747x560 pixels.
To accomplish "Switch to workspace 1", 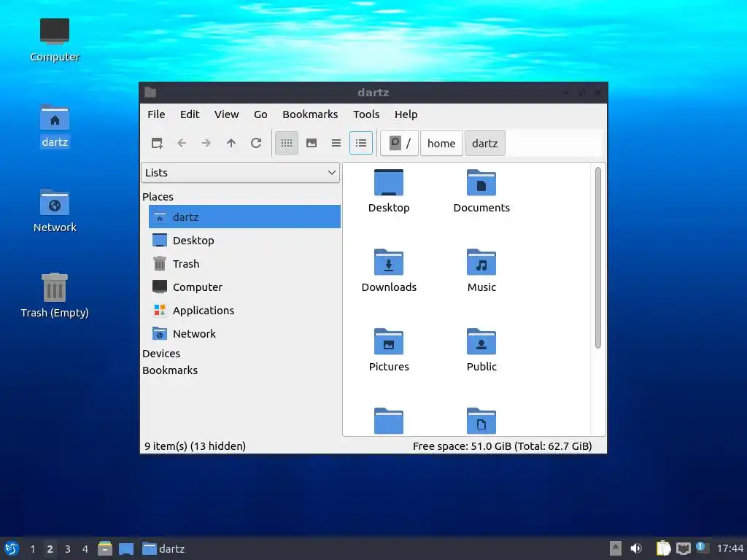I will click(x=32, y=549).
